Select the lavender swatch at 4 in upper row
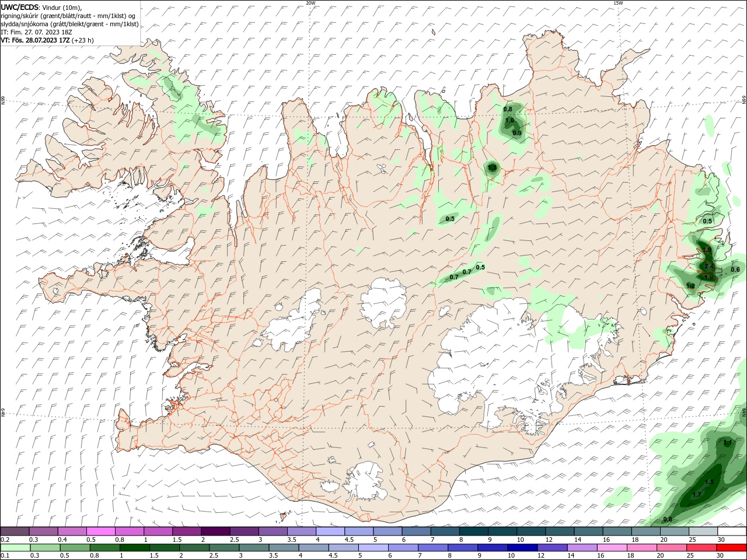The height and width of the screenshot is (560, 747). coord(330,531)
